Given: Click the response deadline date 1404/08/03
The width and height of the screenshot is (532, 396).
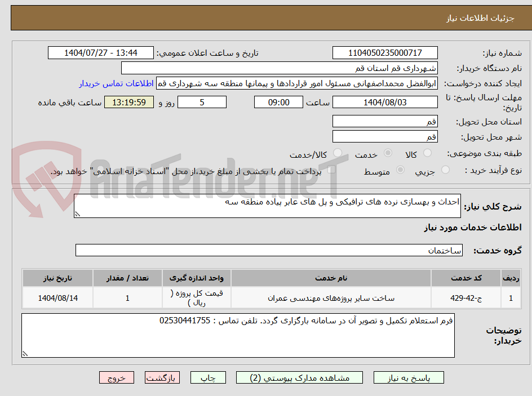Looking at the screenshot, I should coord(385,102).
